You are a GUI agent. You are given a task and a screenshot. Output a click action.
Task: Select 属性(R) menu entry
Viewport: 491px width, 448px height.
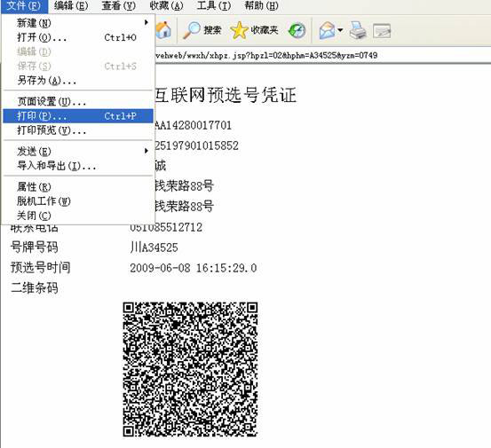pyautogui.click(x=78, y=187)
